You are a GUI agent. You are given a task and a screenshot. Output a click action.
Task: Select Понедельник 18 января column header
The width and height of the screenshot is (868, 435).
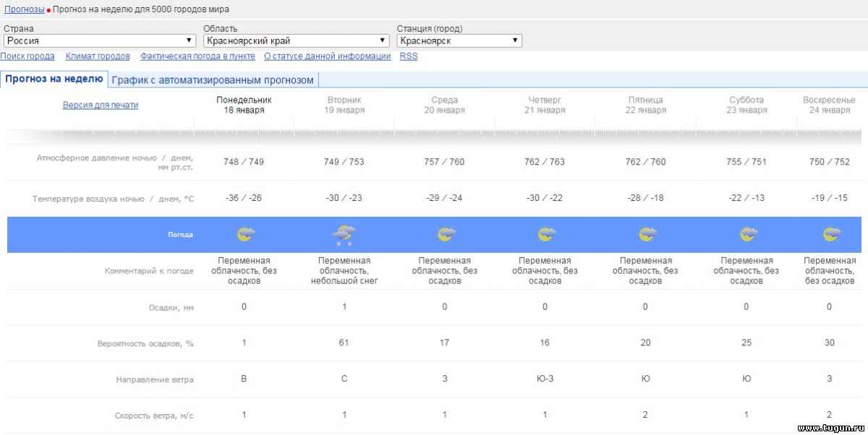[244, 105]
